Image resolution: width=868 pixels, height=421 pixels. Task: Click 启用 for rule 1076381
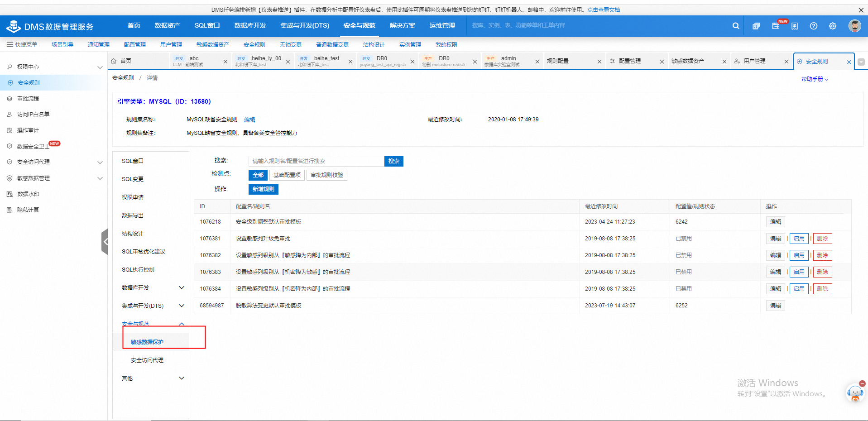(x=799, y=239)
